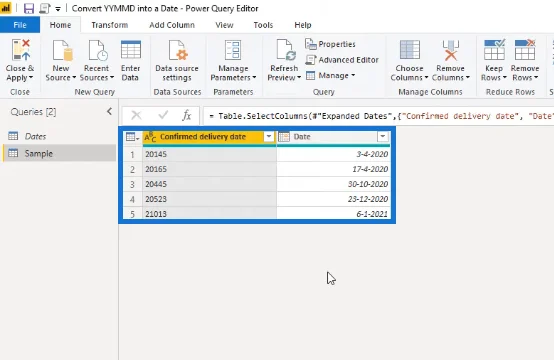This screenshot has height=360, width=554.
Task: Click cell with value 20165
Action: point(210,169)
